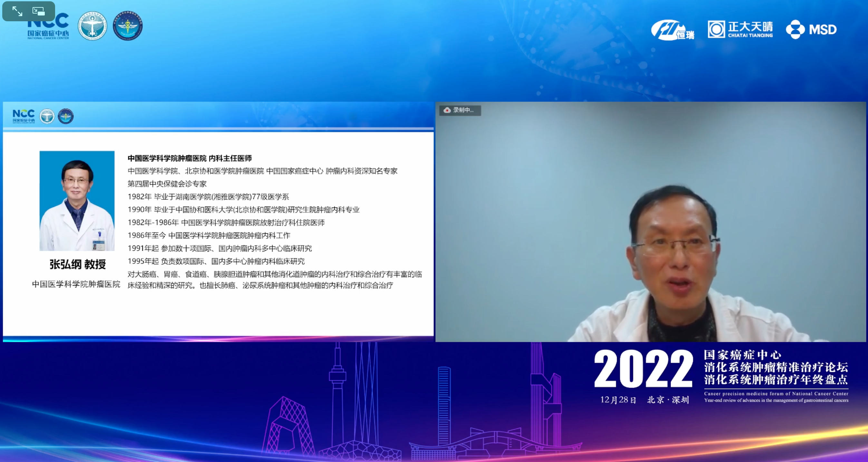Click hospital caption 中国医学科学院肿瘤医院 under name
Viewport: 868px width, 462px height.
tap(76, 284)
